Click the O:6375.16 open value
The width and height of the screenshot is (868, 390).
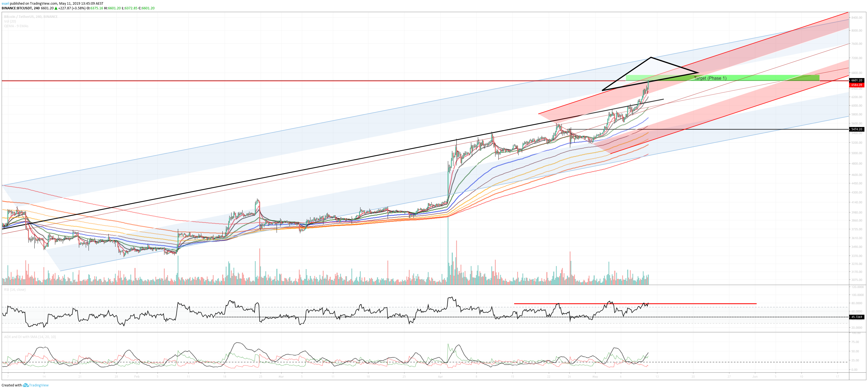click(95, 8)
